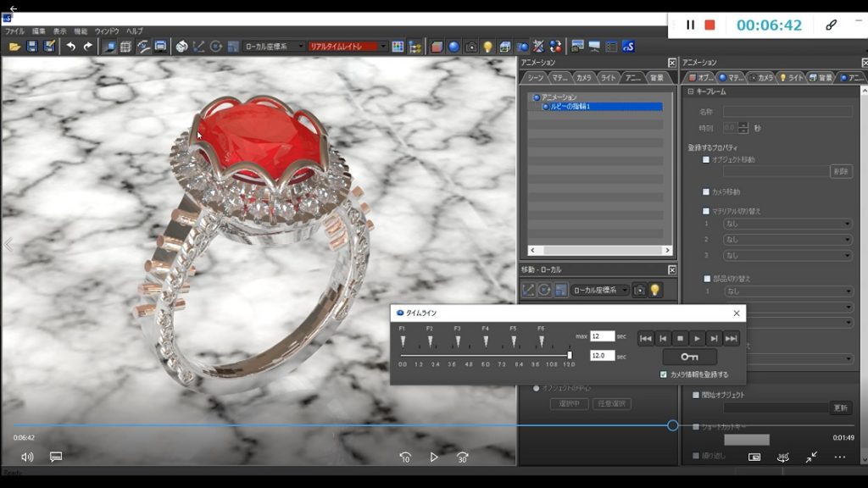Open the リアルタイムレイトレ render mode dropdown
868x488 pixels.
(348, 47)
